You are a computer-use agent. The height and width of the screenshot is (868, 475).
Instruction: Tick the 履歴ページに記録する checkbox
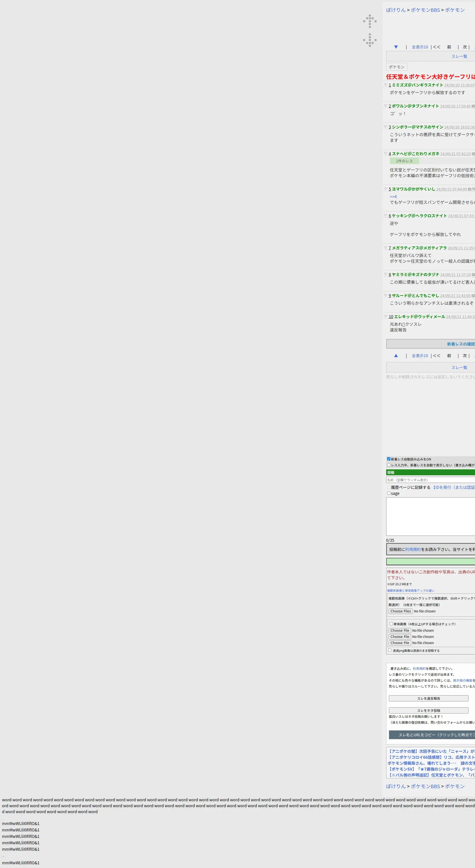(x=389, y=487)
